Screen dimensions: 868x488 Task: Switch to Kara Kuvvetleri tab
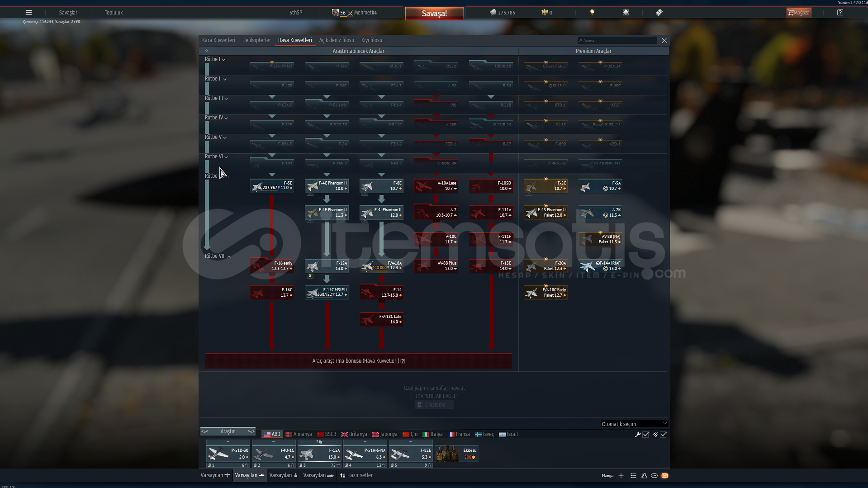pos(218,40)
